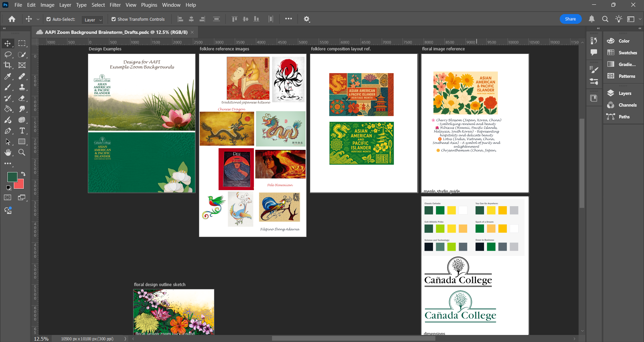Select the Horizontal Type tool
Image resolution: width=644 pixels, height=342 pixels.
tap(22, 131)
